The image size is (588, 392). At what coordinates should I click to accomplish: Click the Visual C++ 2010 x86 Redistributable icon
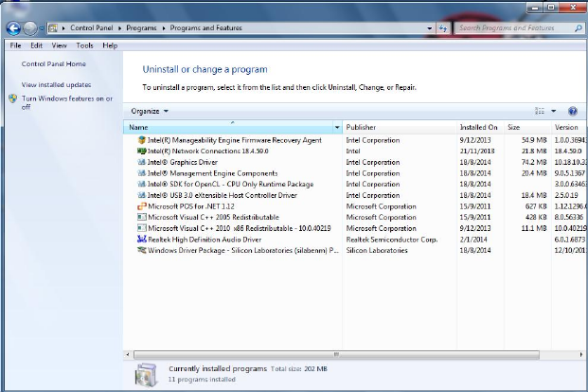click(142, 228)
